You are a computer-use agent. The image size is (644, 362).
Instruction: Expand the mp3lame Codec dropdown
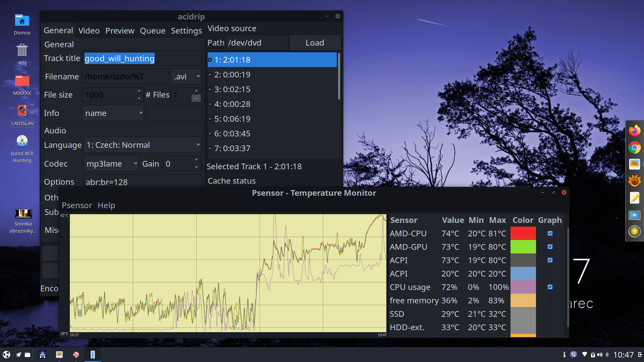[x=111, y=164]
